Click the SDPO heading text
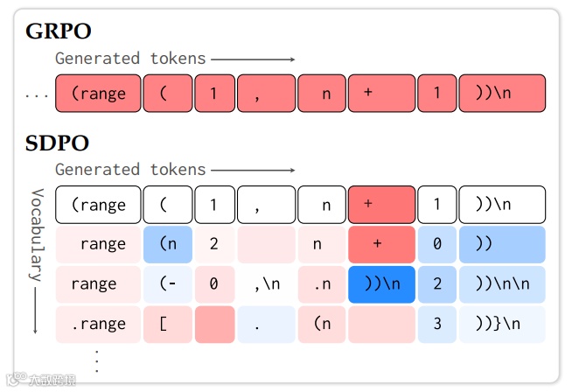The width and height of the screenshot is (572, 392). (57, 143)
